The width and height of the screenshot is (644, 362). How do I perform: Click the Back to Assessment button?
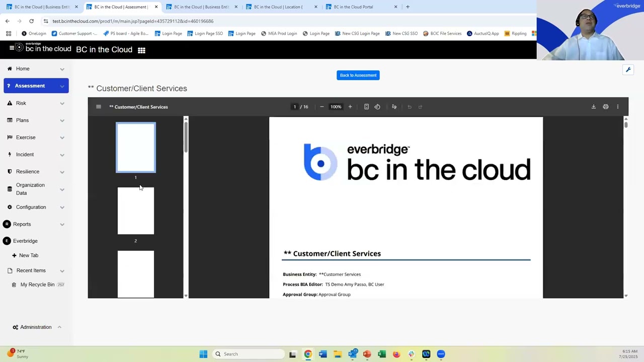358,75
